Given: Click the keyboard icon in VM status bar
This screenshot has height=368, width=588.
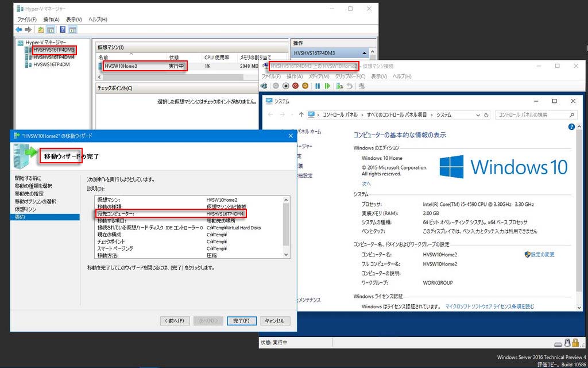Looking at the screenshot, I should pyautogui.click(x=559, y=344).
